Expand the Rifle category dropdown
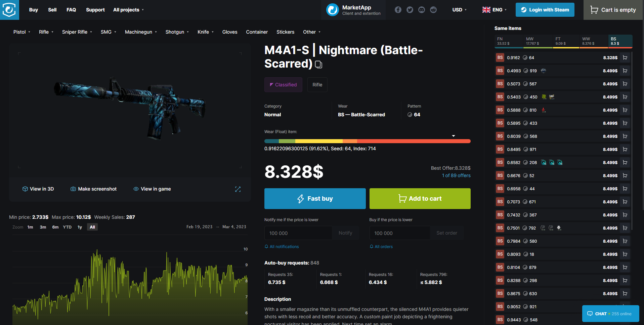Screen dimensions: 644x325 pyautogui.click(x=46, y=32)
